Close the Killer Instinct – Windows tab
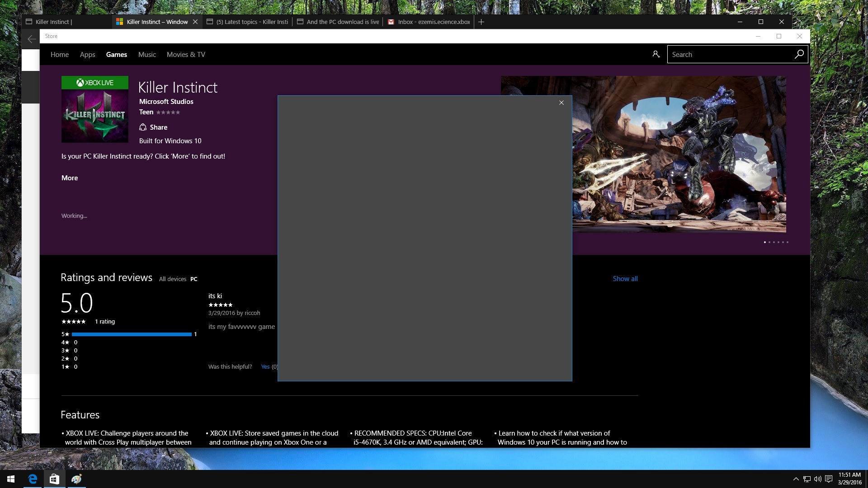The width and height of the screenshot is (868, 488). 195,22
